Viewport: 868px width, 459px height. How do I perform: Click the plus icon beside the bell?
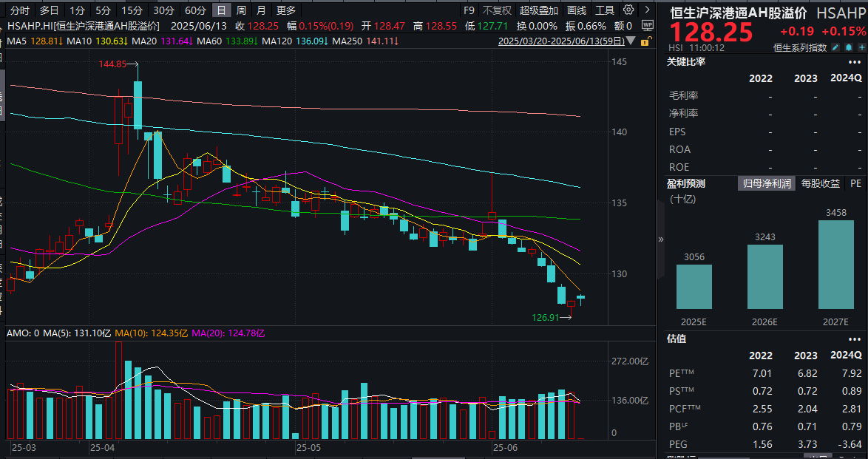861,47
